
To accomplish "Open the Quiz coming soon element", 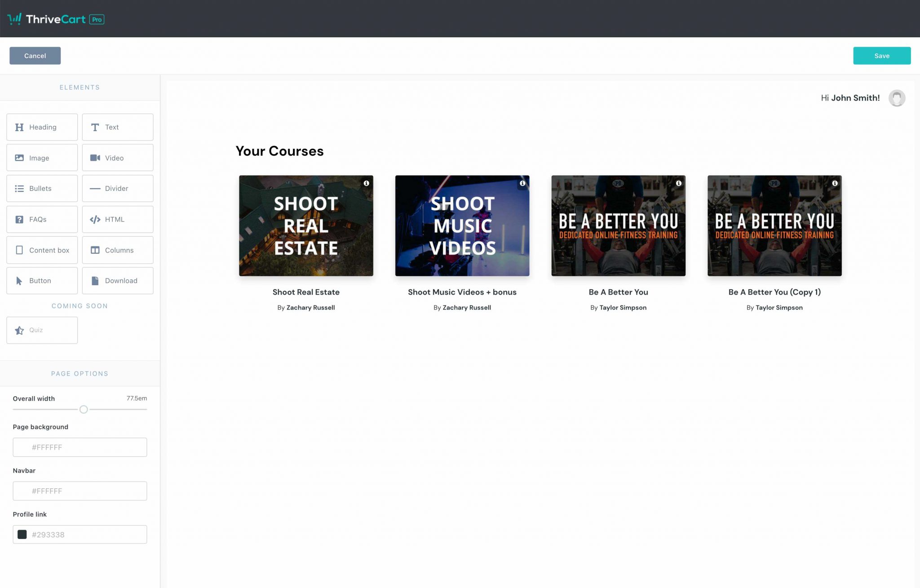I will tap(42, 330).
